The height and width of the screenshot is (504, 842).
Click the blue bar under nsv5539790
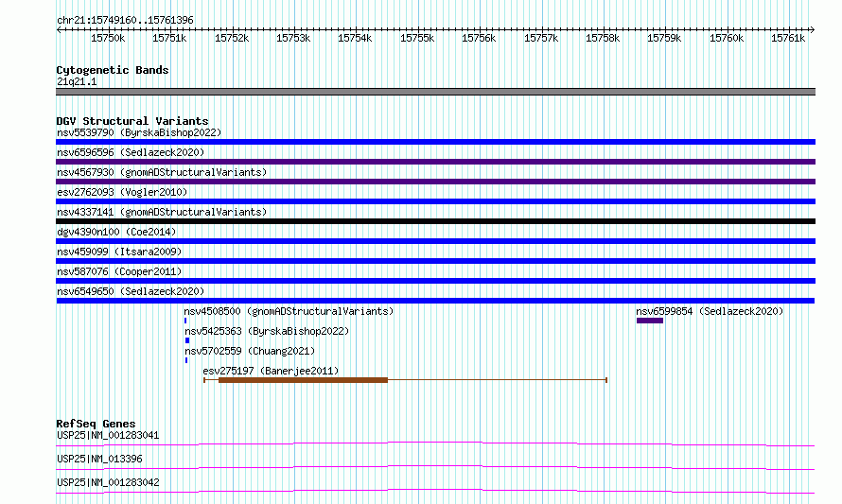tap(435, 142)
